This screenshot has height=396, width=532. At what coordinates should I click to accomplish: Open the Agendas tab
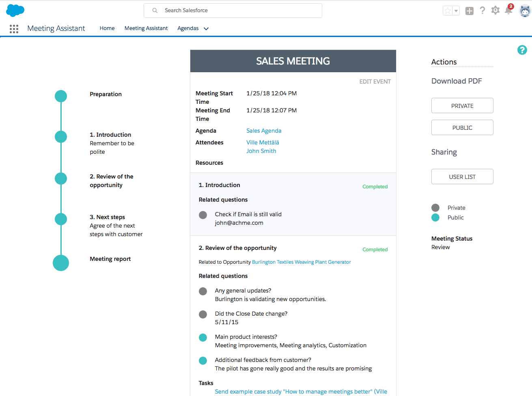(x=188, y=28)
